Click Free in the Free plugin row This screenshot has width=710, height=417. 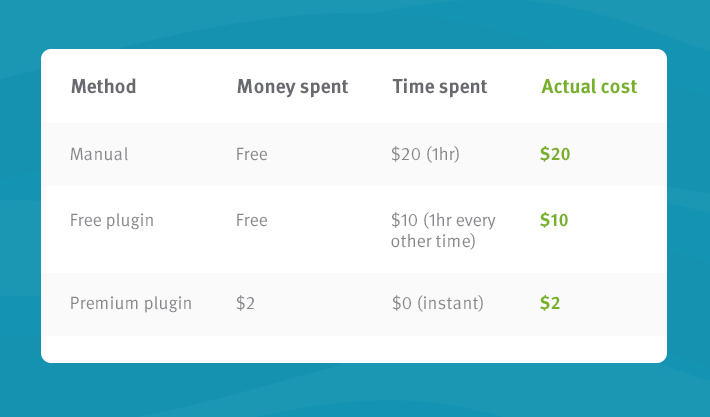[x=252, y=220]
